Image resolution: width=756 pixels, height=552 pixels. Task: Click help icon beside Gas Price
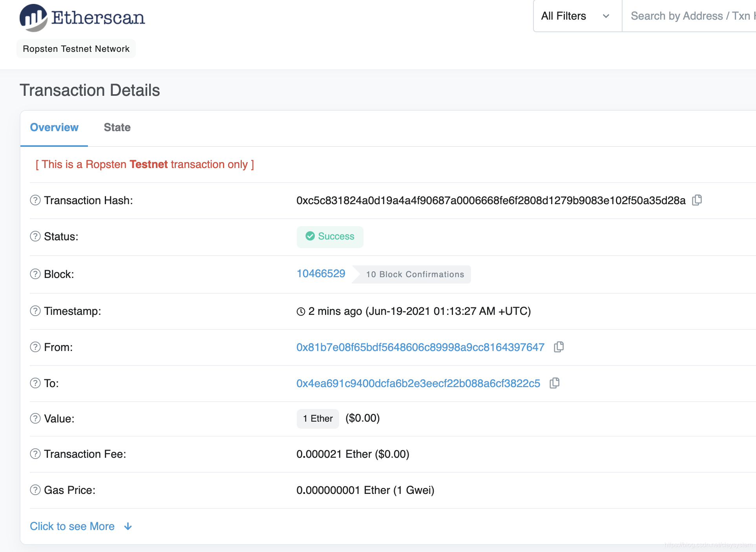pos(35,490)
